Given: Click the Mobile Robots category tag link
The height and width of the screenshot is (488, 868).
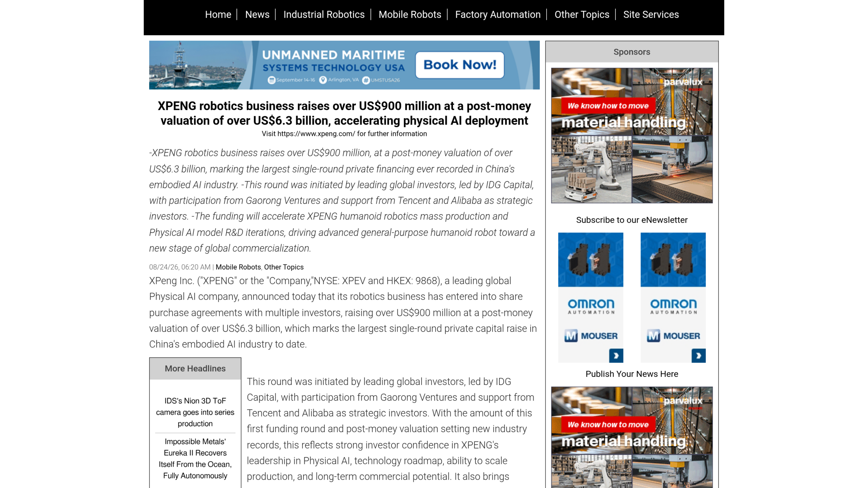Looking at the screenshot, I should (x=238, y=267).
